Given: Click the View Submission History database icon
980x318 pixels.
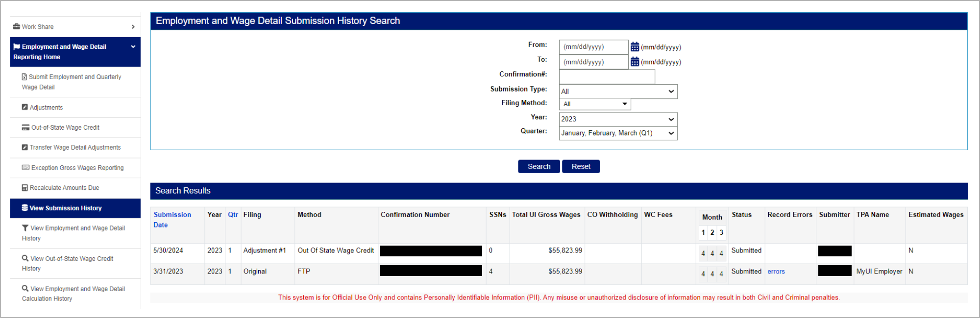Looking at the screenshot, I should pos(24,208).
